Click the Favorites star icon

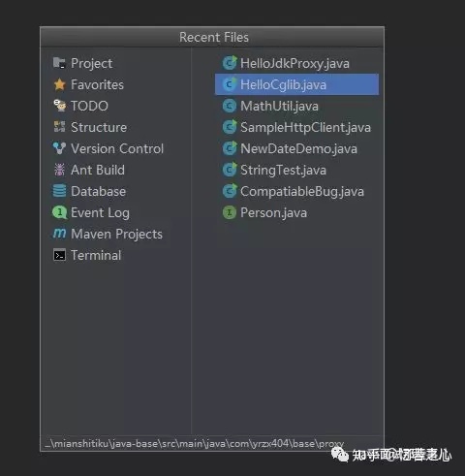59,84
